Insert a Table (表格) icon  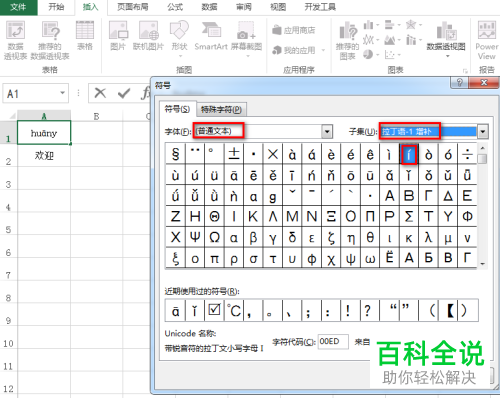pyautogui.click(x=85, y=35)
